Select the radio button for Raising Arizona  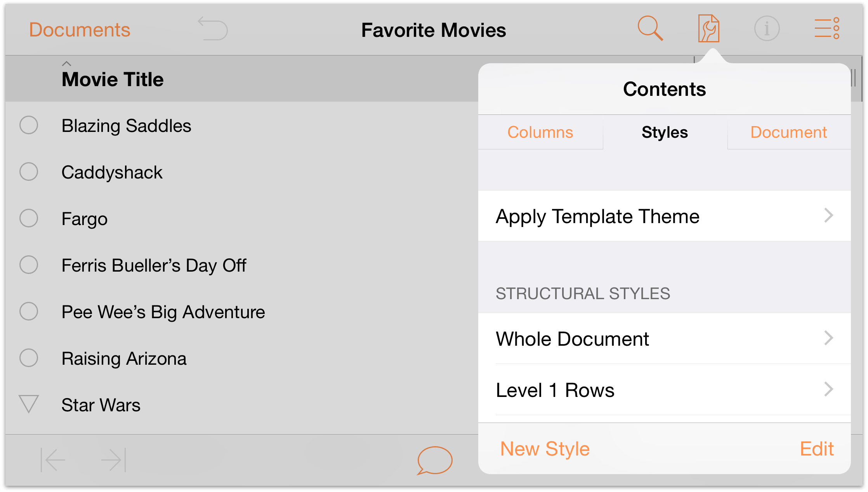pos(30,358)
